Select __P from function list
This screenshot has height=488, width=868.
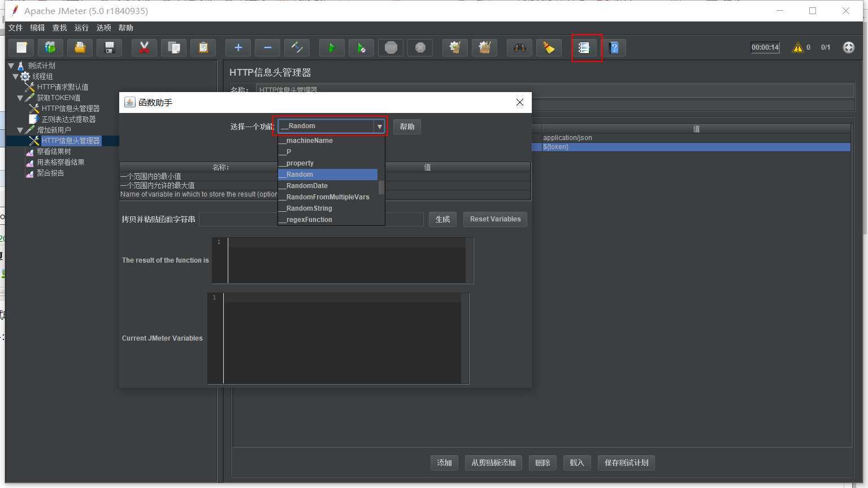pyautogui.click(x=328, y=152)
